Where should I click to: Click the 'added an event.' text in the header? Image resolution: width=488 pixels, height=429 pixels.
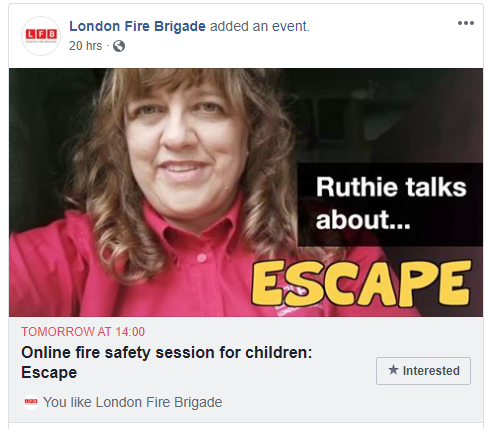[x=260, y=26]
